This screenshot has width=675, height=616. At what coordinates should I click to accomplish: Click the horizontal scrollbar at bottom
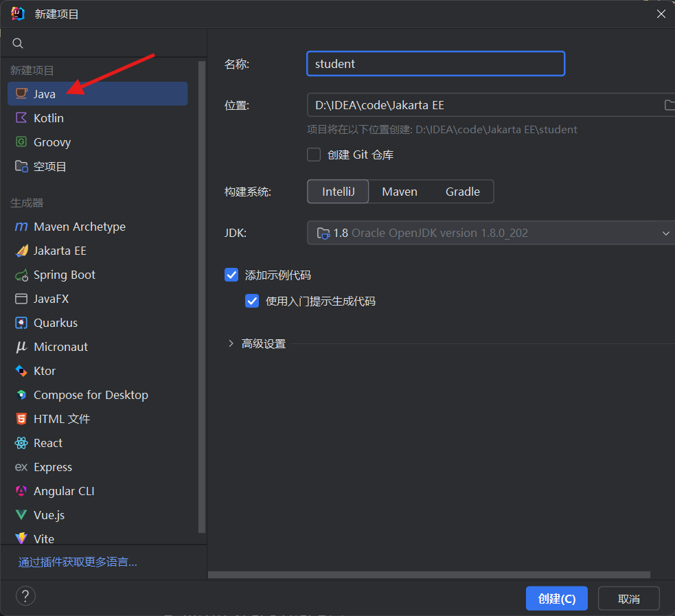[x=428, y=575]
